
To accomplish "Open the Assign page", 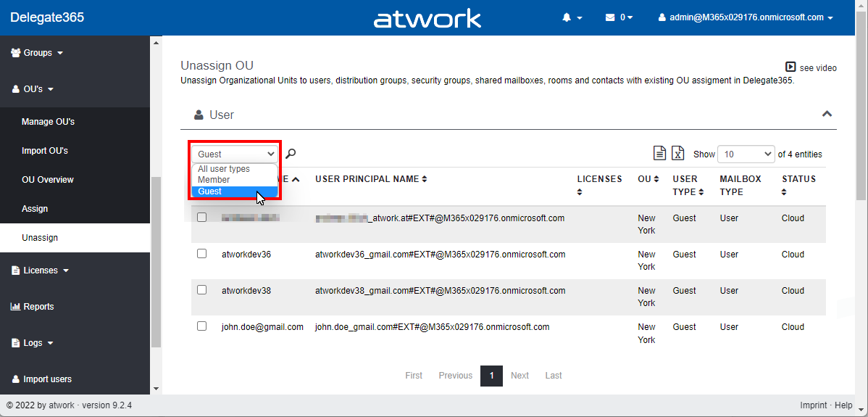I will [x=35, y=209].
